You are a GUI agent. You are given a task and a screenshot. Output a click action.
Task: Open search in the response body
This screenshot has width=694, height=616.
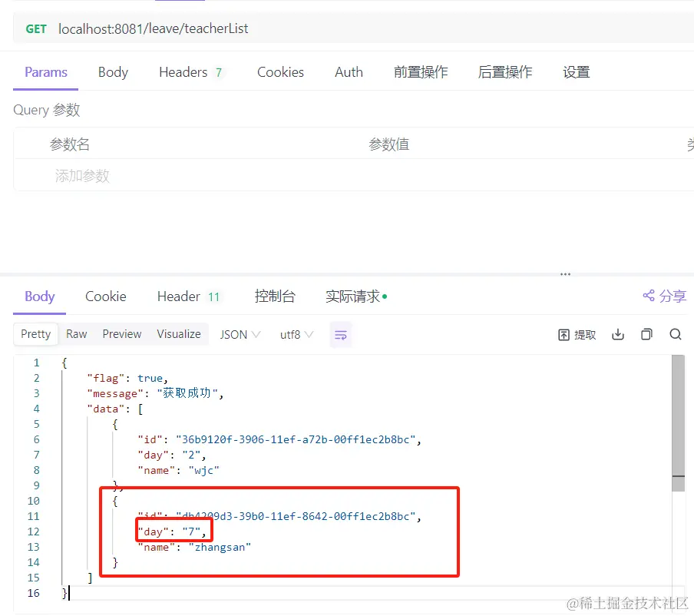pos(676,334)
